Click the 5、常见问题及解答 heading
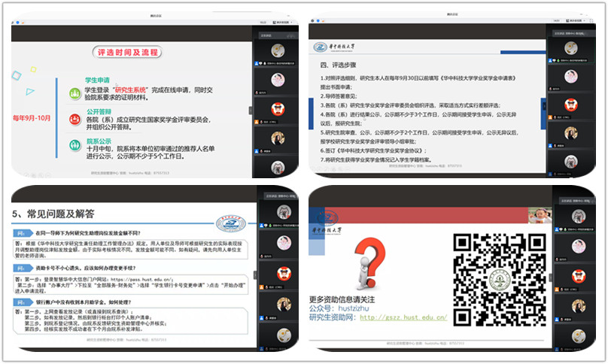 pos(53,214)
